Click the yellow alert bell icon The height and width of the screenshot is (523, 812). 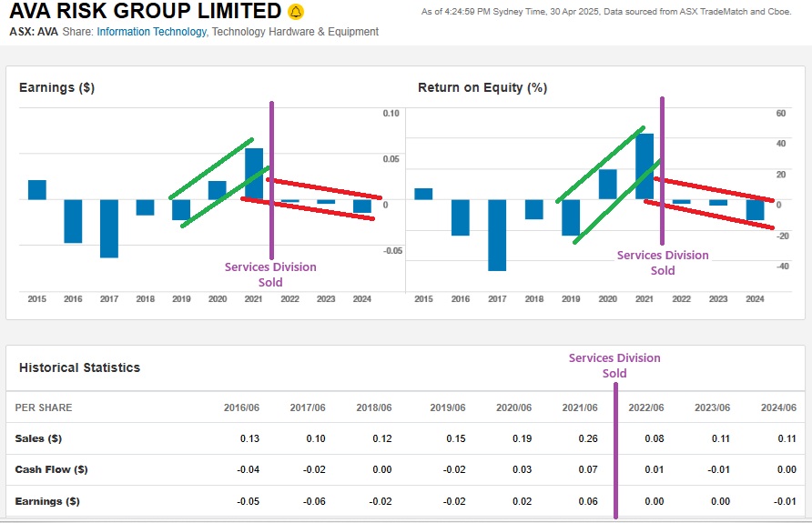[x=296, y=12]
